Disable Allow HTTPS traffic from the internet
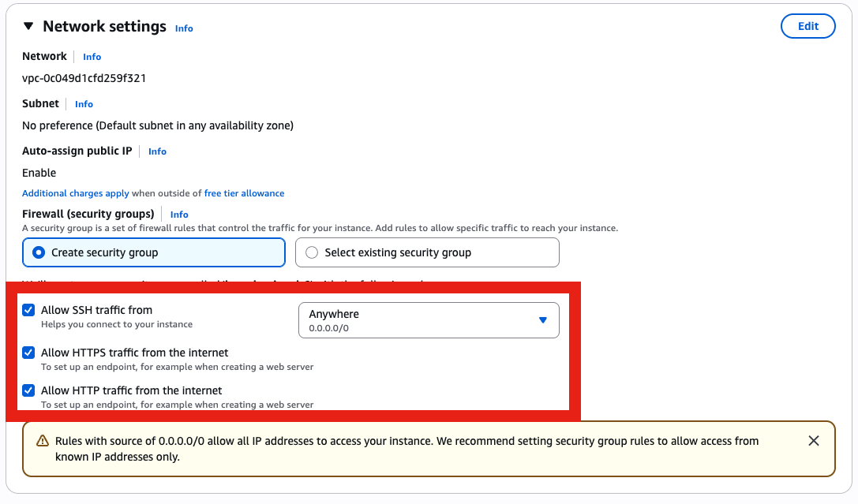The image size is (858, 504). click(x=28, y=353)
